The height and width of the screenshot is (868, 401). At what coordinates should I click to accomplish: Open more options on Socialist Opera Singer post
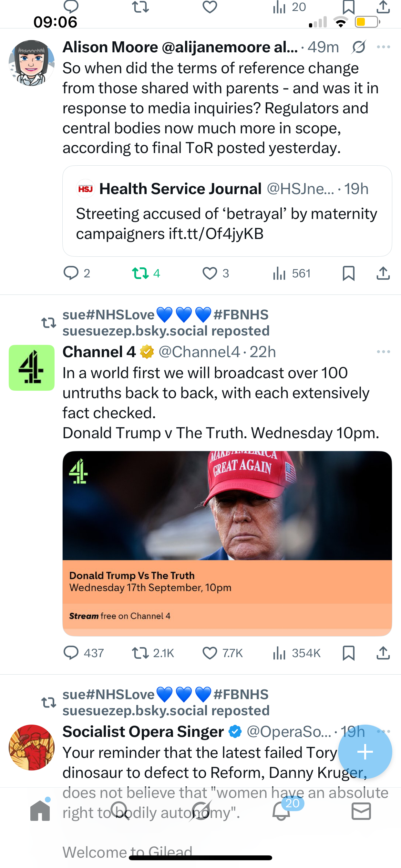(x=384, y=731)
